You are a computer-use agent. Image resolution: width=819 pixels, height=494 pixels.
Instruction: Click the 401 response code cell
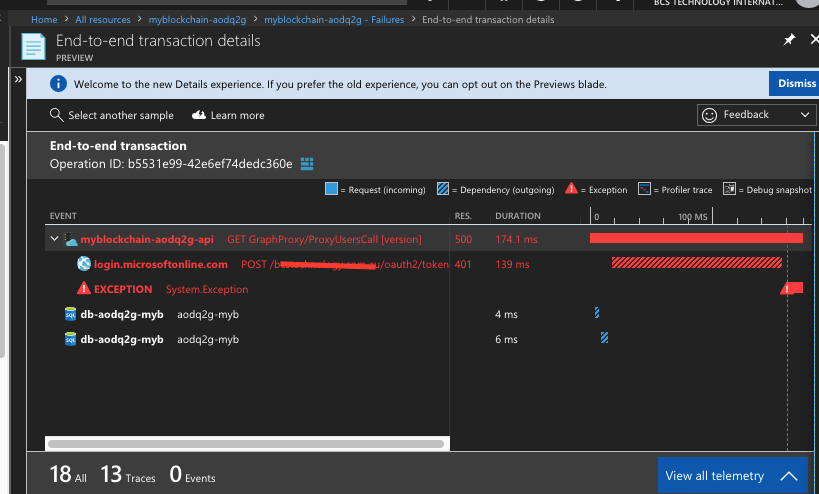(x=463, y=264)
